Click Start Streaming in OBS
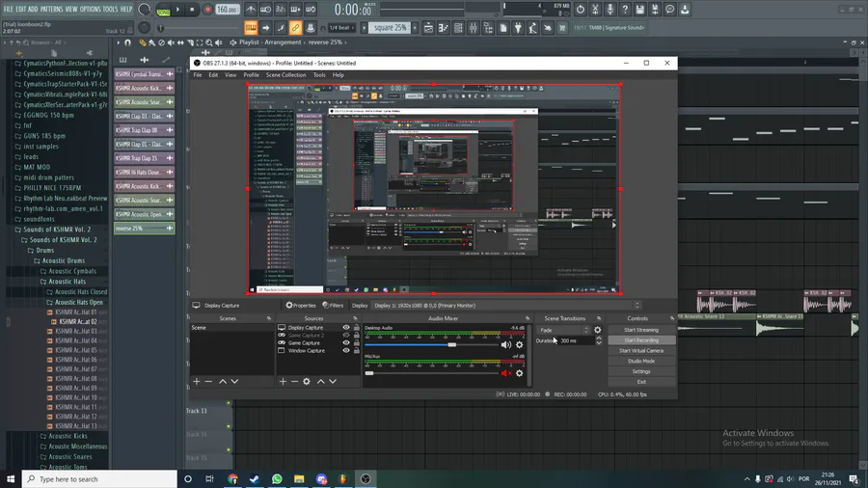 click(641, 330)
